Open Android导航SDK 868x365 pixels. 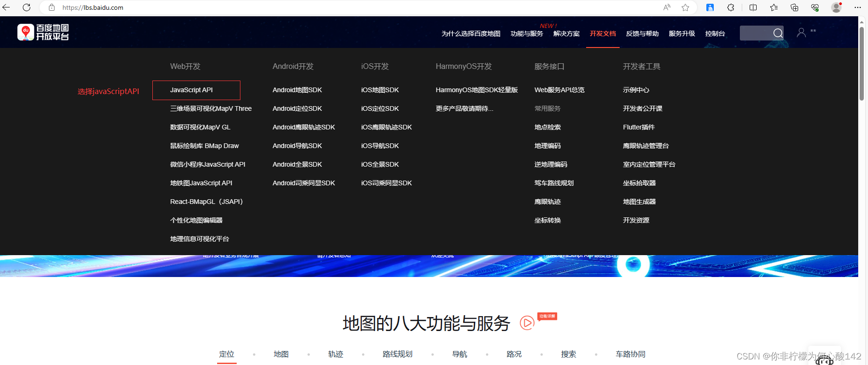coord(297,146)
